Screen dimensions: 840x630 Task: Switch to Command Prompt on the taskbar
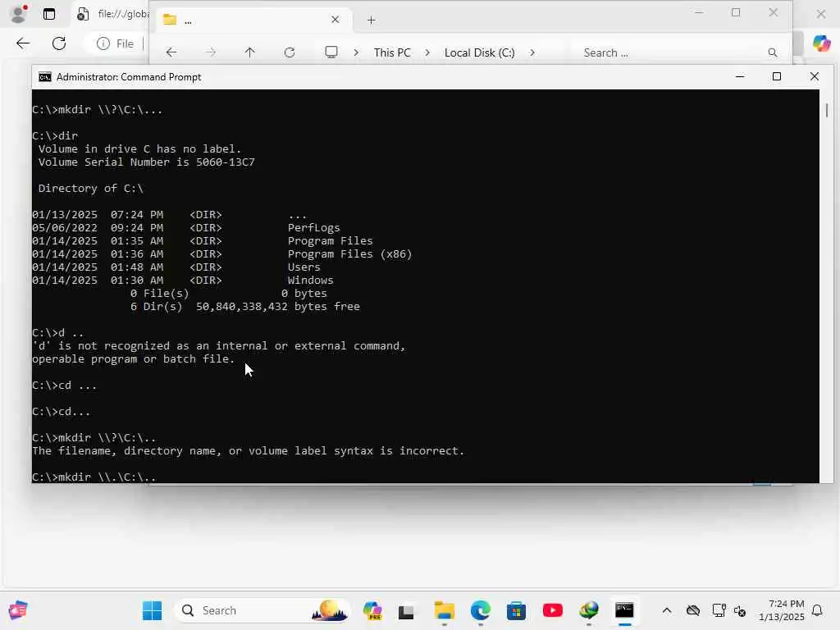pyautogui.click(x=624, y=610)
